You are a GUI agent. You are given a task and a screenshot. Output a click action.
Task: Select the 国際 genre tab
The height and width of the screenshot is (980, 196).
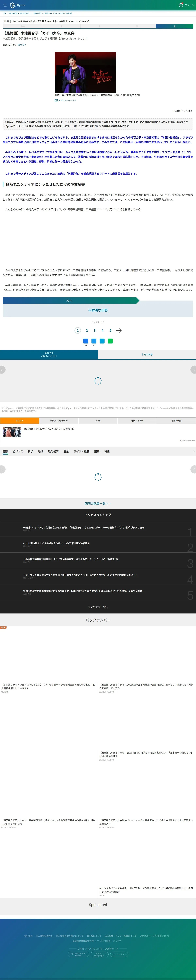[5, 452]
